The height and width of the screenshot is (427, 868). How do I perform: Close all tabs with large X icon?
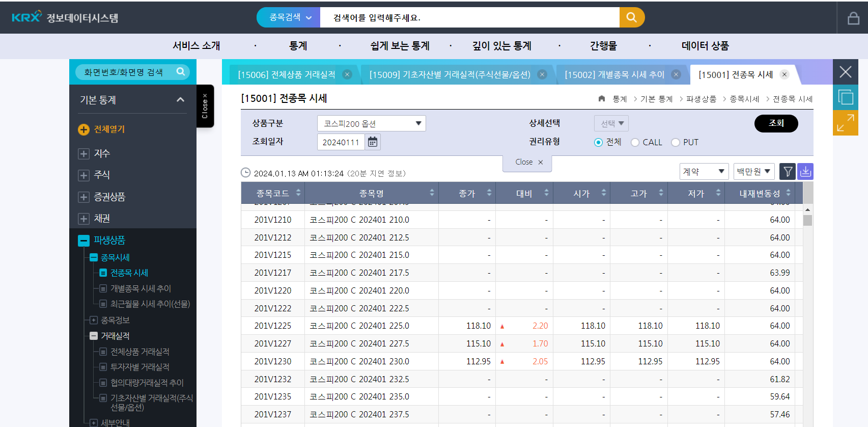[846, 72]
